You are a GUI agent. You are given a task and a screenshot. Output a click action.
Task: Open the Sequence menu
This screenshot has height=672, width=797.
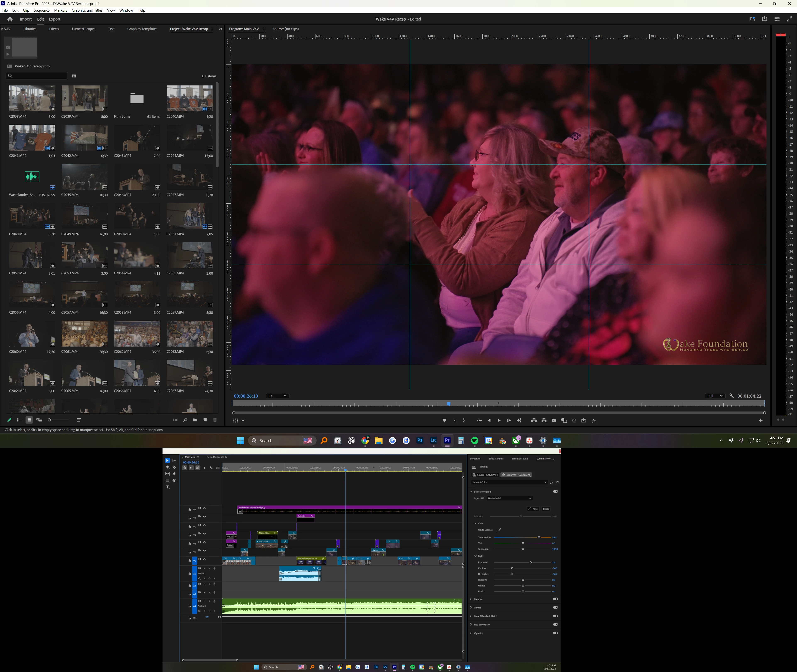(x=42, y=10)
